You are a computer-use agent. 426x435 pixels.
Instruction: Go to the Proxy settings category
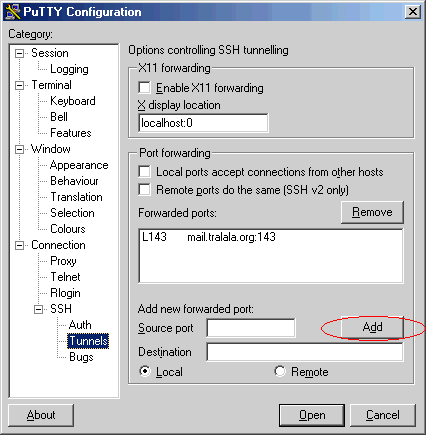[63, 261]
